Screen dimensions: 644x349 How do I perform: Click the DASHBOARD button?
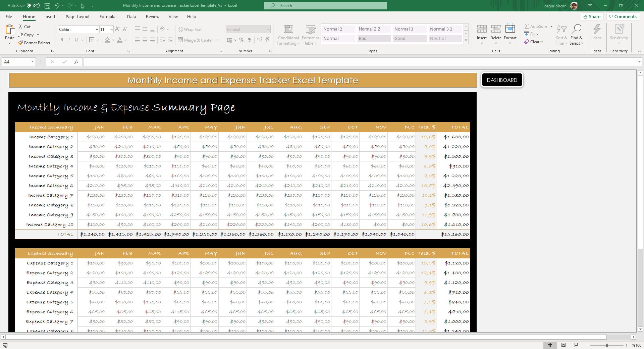(502, 80)
